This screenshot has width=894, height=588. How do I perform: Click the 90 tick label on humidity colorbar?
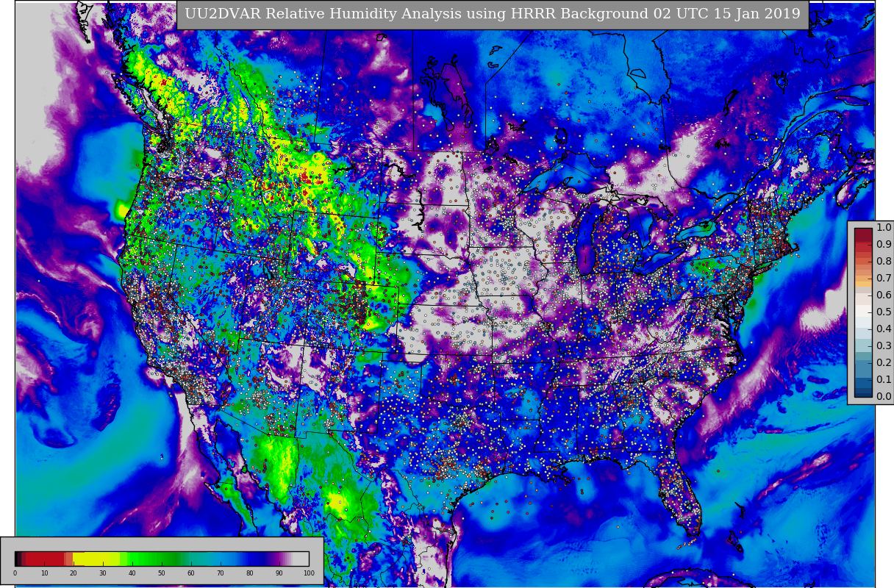coord(279,573)
